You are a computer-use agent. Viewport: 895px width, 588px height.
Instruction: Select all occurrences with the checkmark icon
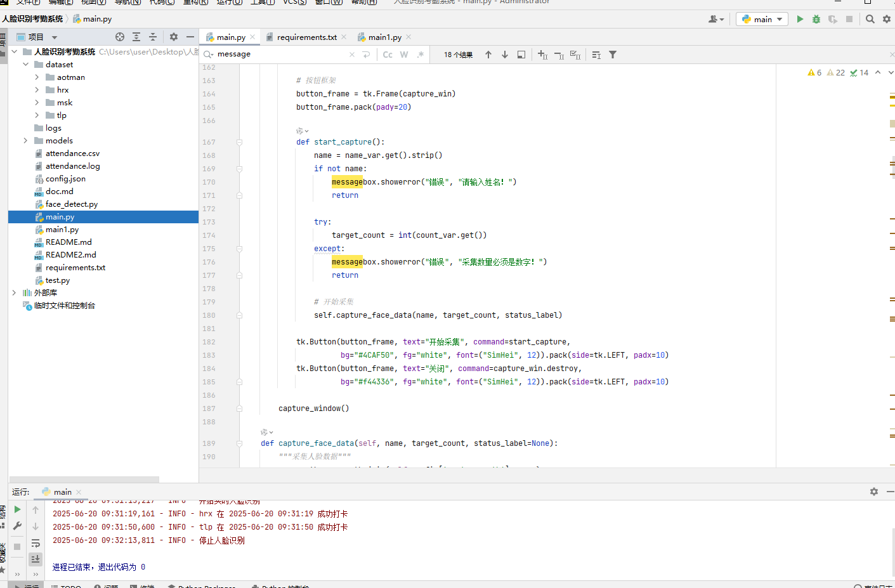[575, 54]
